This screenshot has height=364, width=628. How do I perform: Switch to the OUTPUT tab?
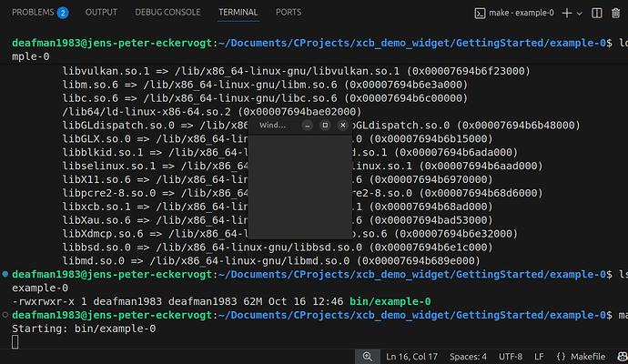coord(101,13)
